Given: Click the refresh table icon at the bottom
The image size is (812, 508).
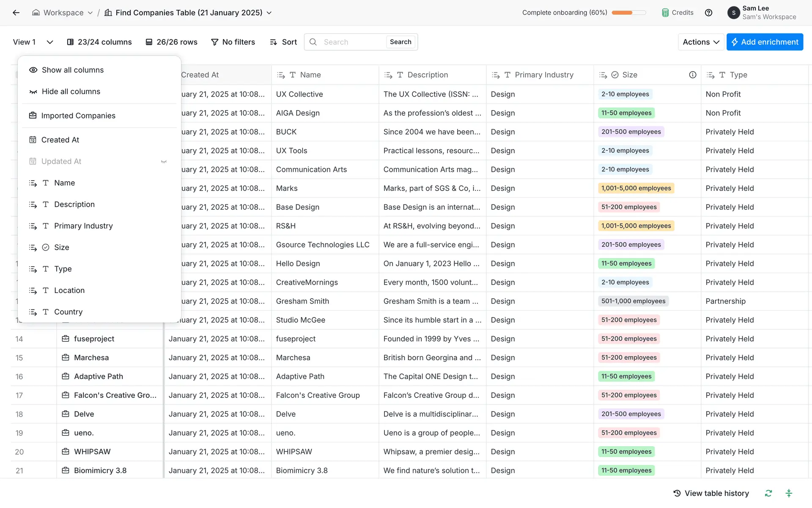Looking at the screenshot, I should pyautogui.click(x=768, y=493).
